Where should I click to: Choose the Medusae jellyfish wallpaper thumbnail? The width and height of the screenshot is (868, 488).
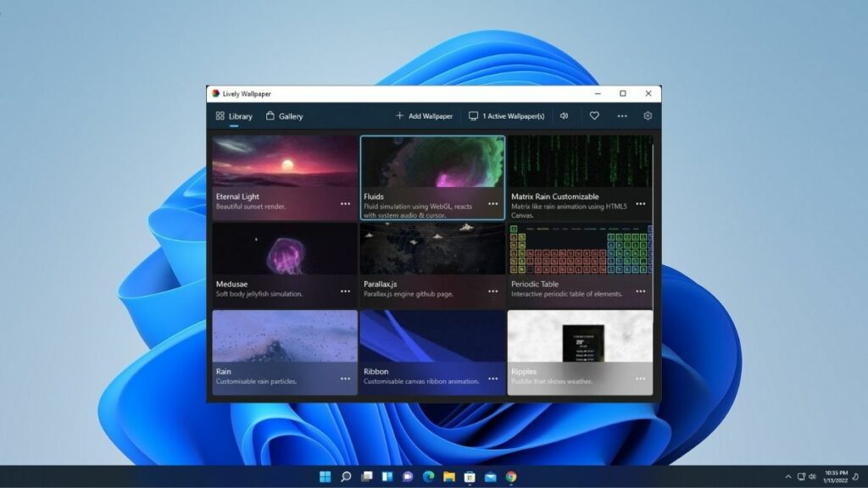285,249
